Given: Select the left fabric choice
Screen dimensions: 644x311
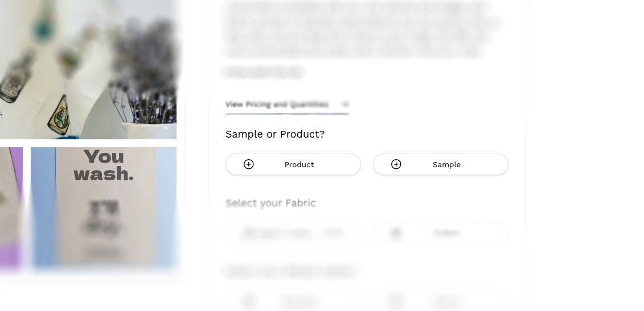Looking at the screenshot, I should (x=293, y=233).
